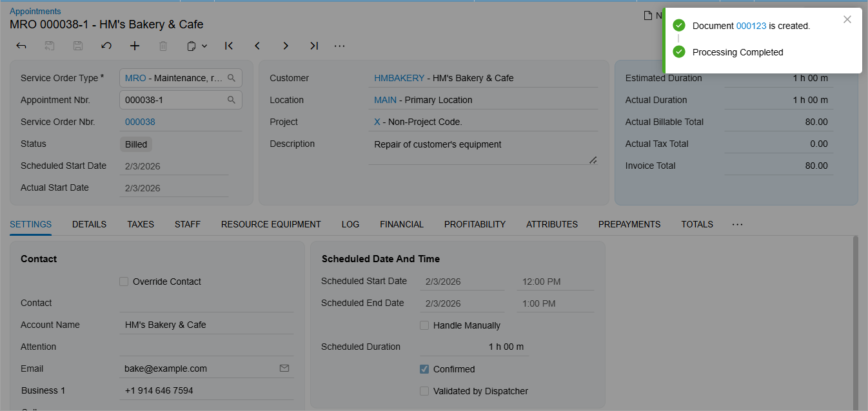Viewport: 868px width, 411px height.
Task: Toggle the Override Contact checkbox
Action: pyautogui.click(x=124, y=282)
